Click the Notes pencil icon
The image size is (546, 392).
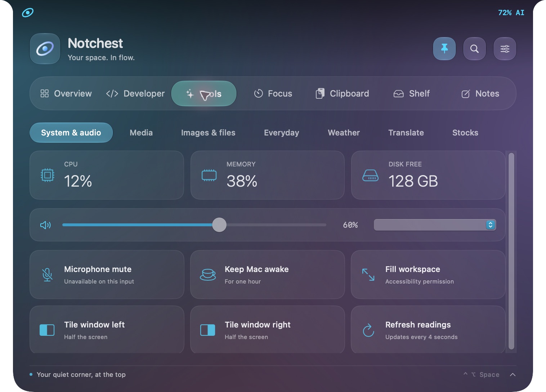[x=466, y=94]
